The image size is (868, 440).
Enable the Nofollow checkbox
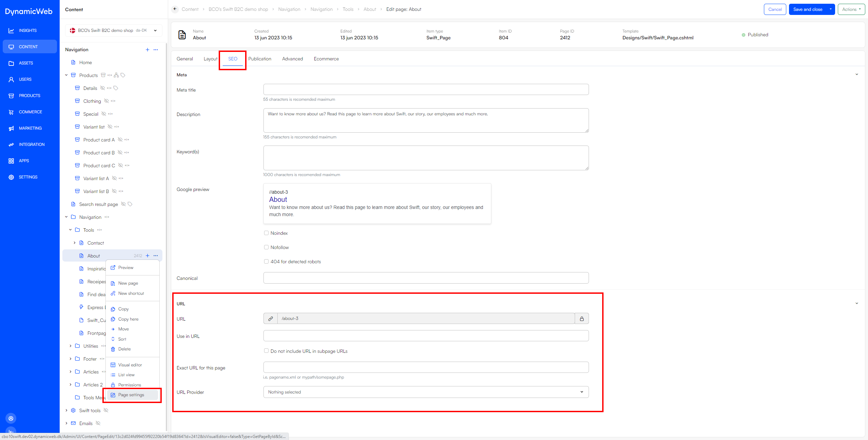[x=266, y=247]
